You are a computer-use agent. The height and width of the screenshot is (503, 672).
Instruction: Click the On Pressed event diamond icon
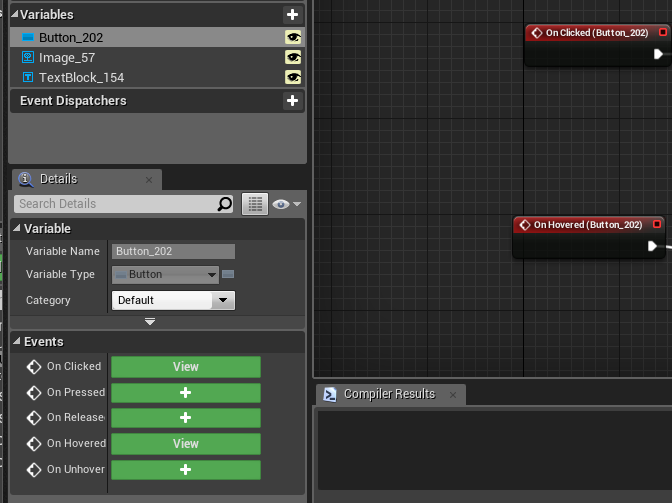(34, 392)
